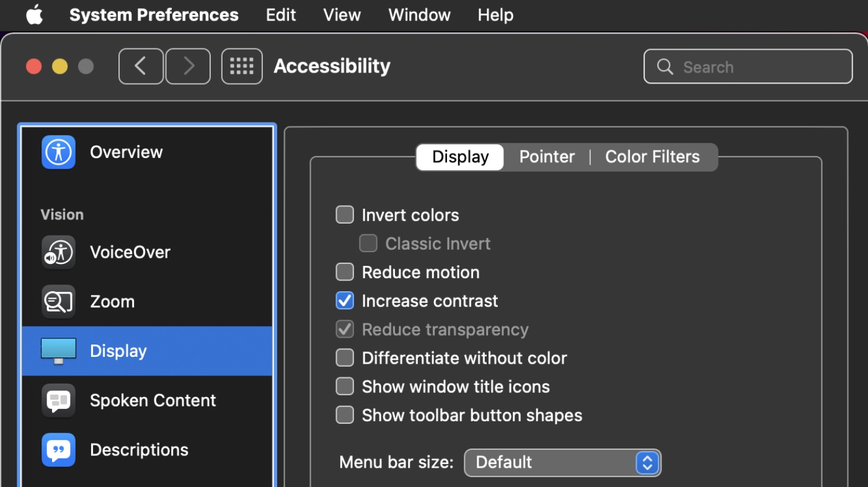This screenshot has height=487, width=868.
Task: Disable the Increase contrast checkbox
Action: [345, 301]
